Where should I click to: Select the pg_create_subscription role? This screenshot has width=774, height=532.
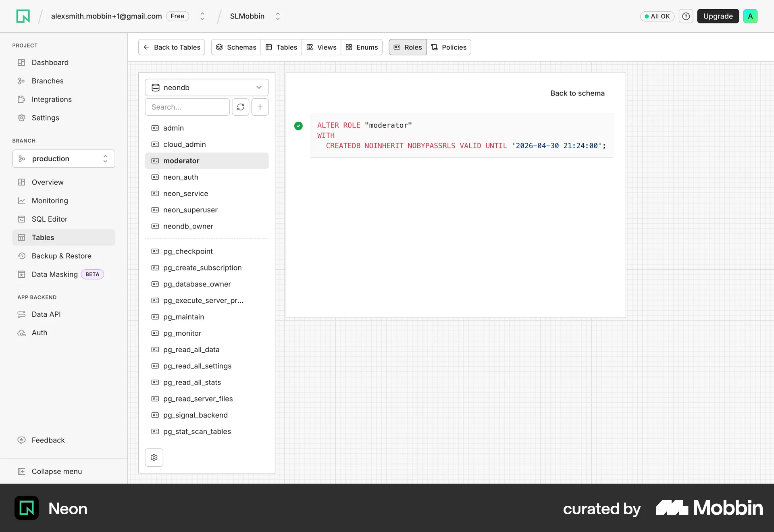click(x=207, y=268)
